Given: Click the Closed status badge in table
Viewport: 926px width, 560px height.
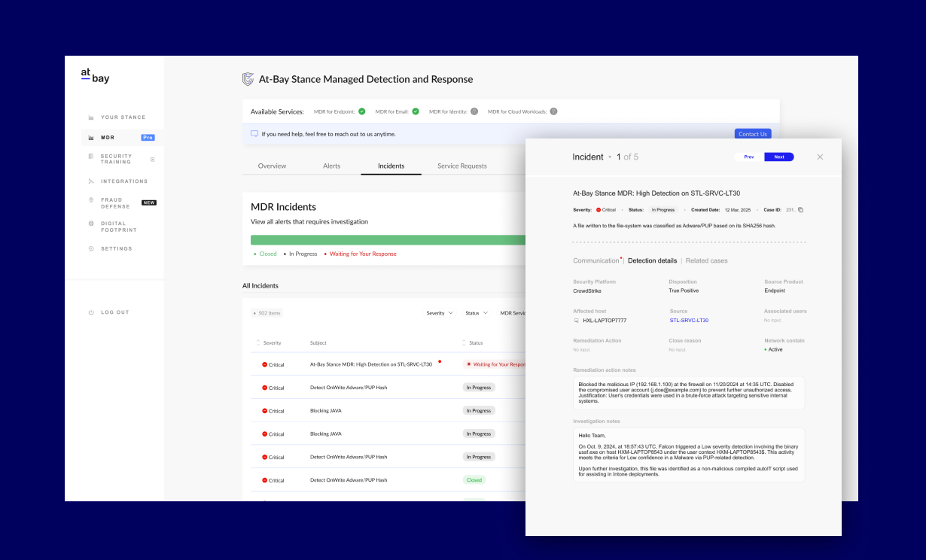Looking at the screenshot, I should [x=474, y=479].
